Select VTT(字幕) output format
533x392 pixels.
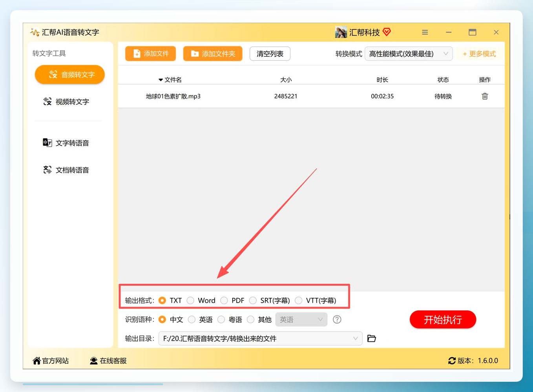[x=299, y=300]
